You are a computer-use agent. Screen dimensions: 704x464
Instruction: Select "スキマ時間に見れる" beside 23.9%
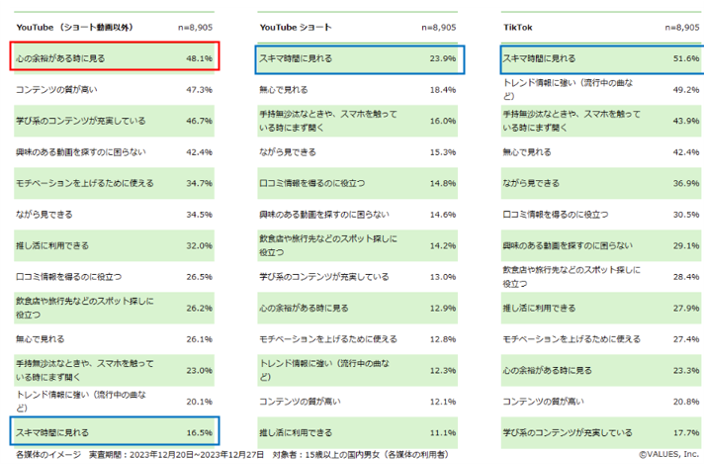point(295,58)
